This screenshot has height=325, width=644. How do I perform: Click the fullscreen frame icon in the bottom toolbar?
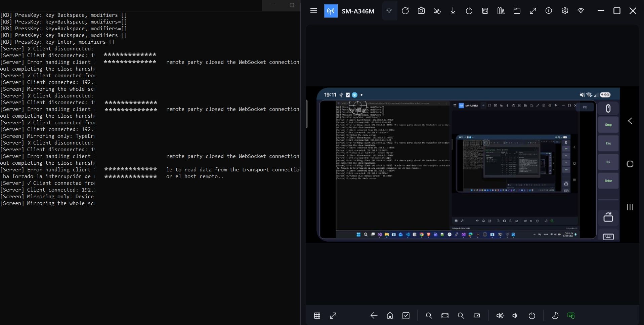point(445,316)
